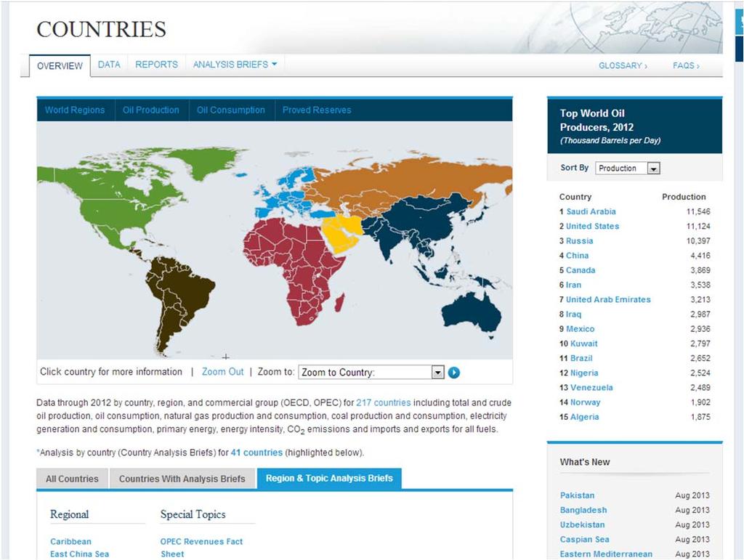Open the Reports tab
Screen dimensions: 744x560
coord(157,65)
